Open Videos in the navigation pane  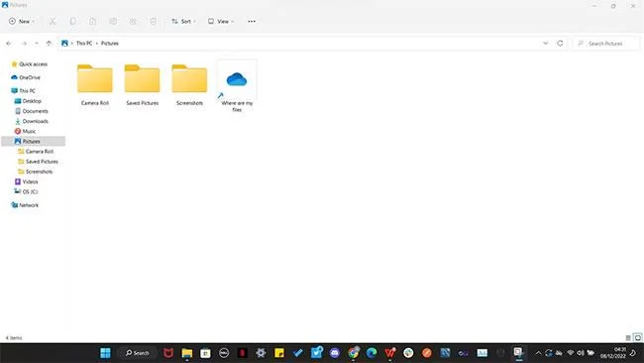[x=27, y=181]
